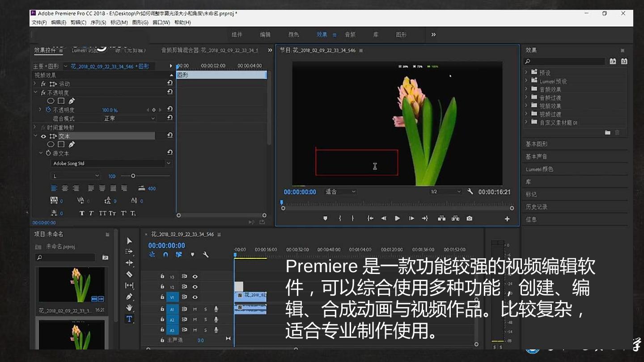Open 历史记录 panel
Image resolution: width=644 pixels, height=362 pixels.
[537, 206]
